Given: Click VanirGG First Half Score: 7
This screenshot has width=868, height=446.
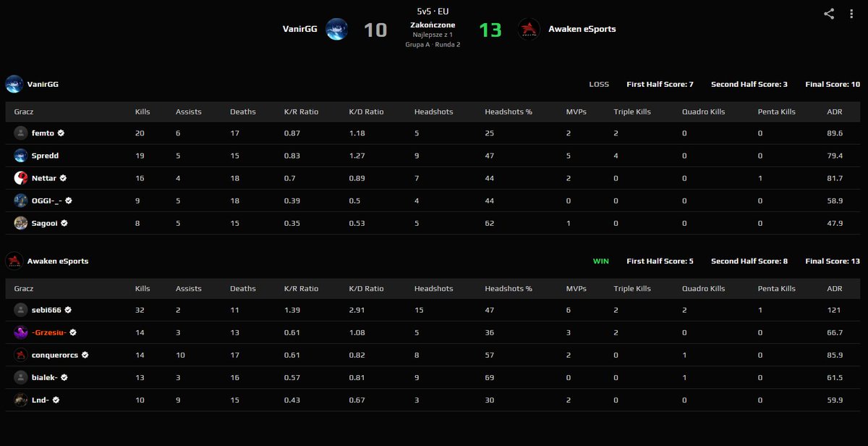Looking at the screenshot, I should 660,84.
